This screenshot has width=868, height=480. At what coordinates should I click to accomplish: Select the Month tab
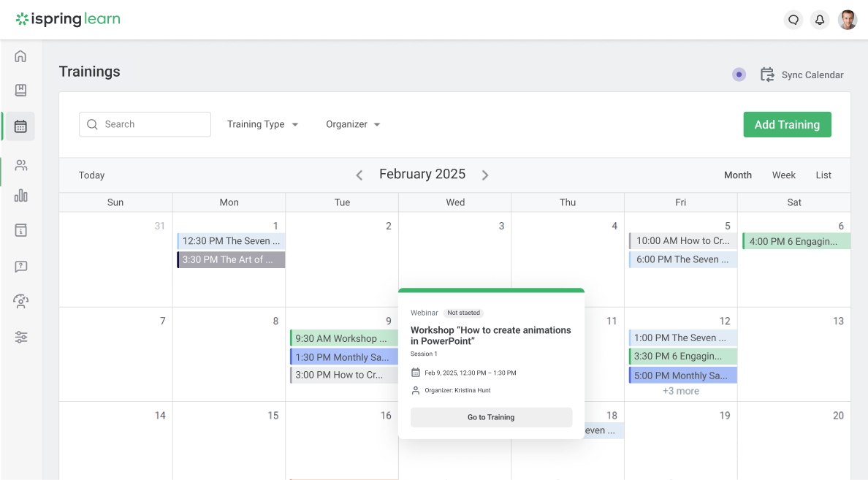pyautogui.click(x=738, y=175)
